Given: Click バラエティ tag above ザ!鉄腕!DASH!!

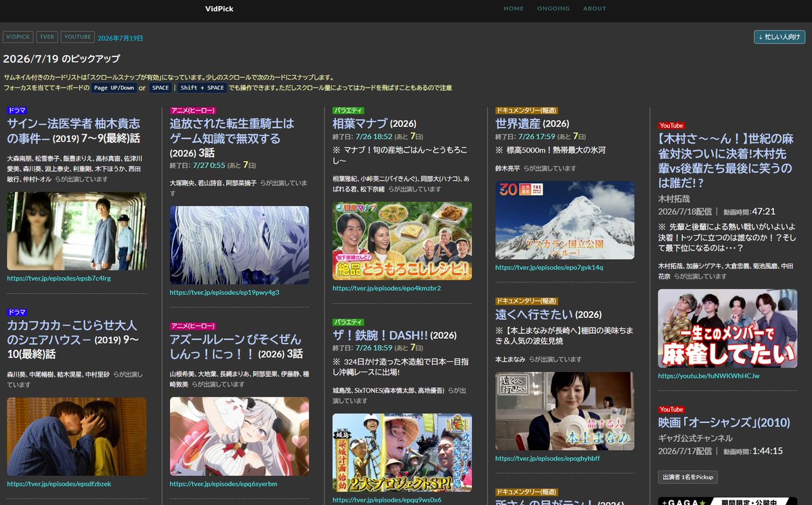Looking at the screenshot, I should [348, 322].
